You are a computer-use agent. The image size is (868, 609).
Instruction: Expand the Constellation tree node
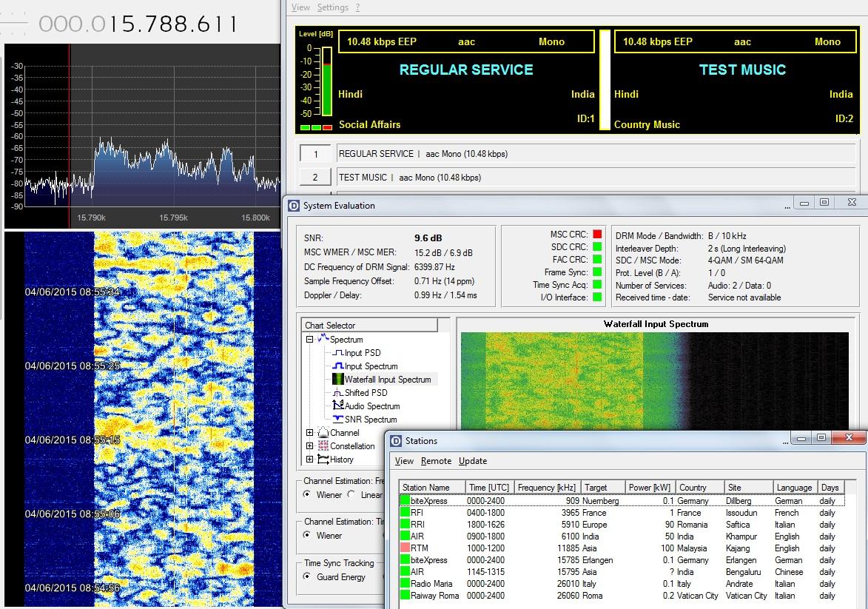[309, 446]
